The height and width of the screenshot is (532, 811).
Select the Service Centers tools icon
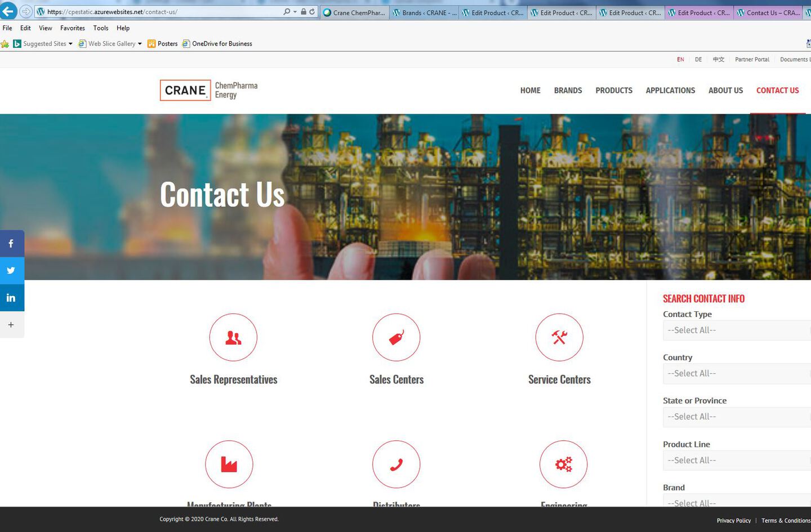(x=559, y=337)
